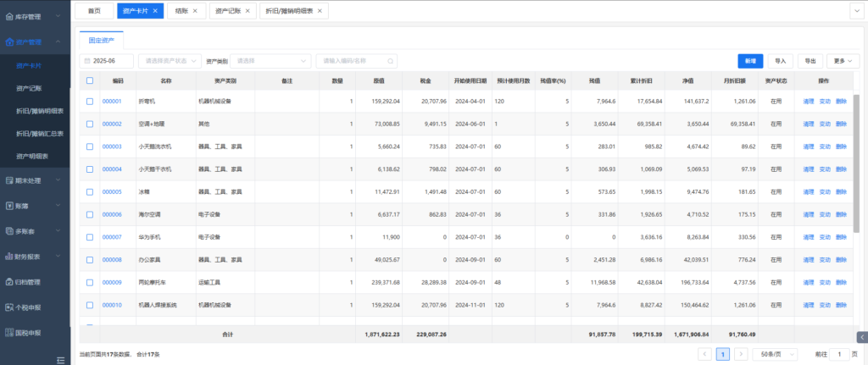Click the 2025-06 date picker field
This screenshot has width=868, height=365.
[x=107, y=61]
